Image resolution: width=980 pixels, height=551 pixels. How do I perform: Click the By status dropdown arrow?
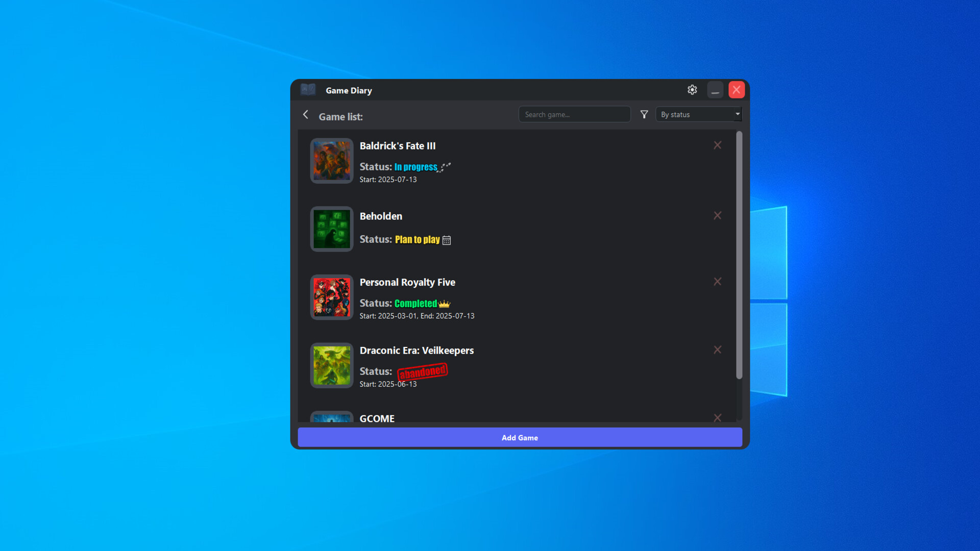coord(738,114)
